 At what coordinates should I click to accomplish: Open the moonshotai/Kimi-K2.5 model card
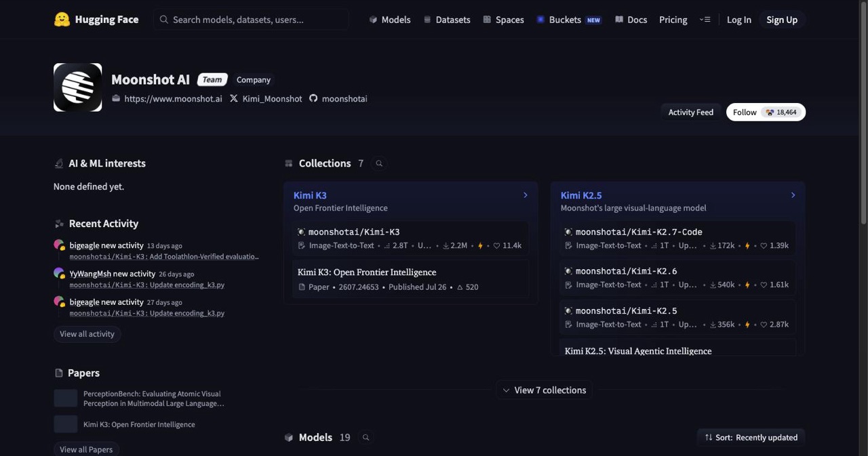677,317
